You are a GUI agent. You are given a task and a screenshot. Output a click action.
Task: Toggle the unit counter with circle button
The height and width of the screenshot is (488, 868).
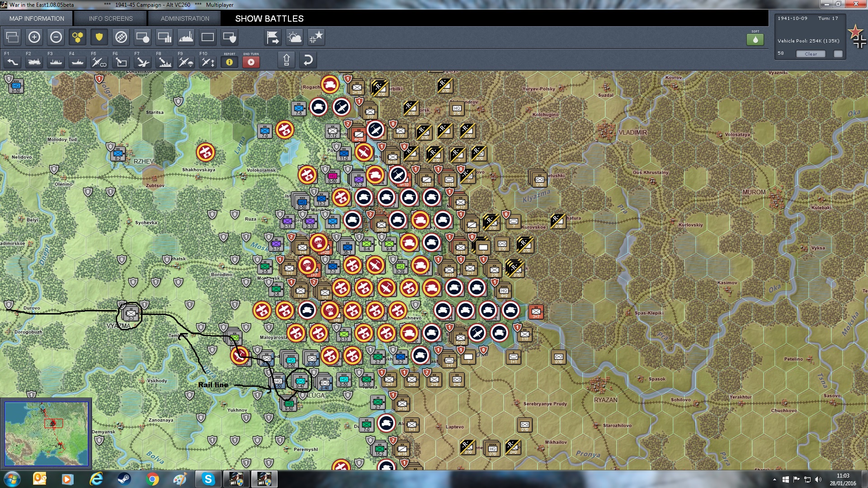click(x=142, y=37)
